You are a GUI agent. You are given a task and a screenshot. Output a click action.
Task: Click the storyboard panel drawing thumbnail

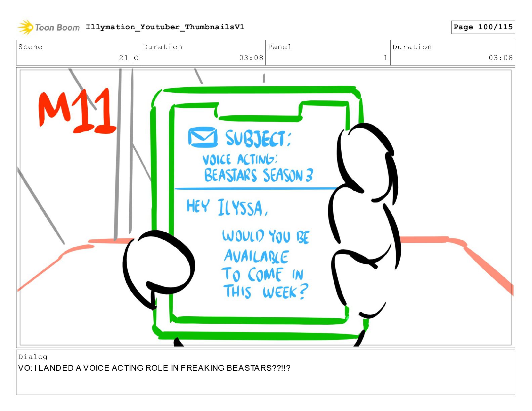coord(265,207)
